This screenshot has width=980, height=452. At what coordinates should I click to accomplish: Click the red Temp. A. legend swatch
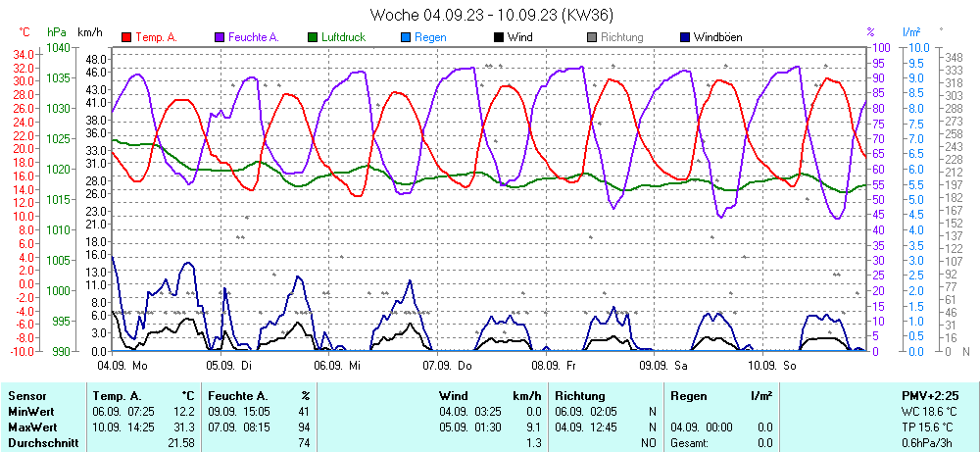[x=126, y=37]
